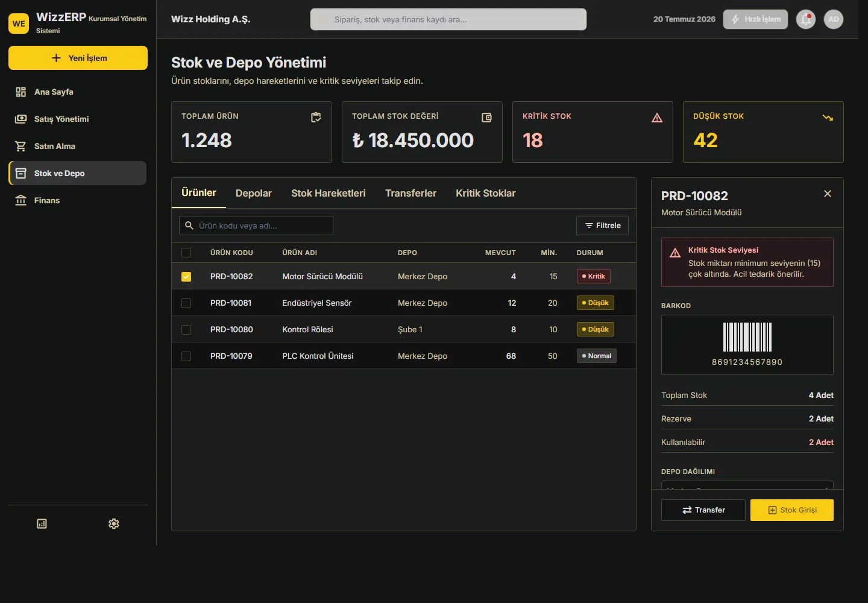
Task: Open the reports icon in sidebar footer
Action: point(42,524)
